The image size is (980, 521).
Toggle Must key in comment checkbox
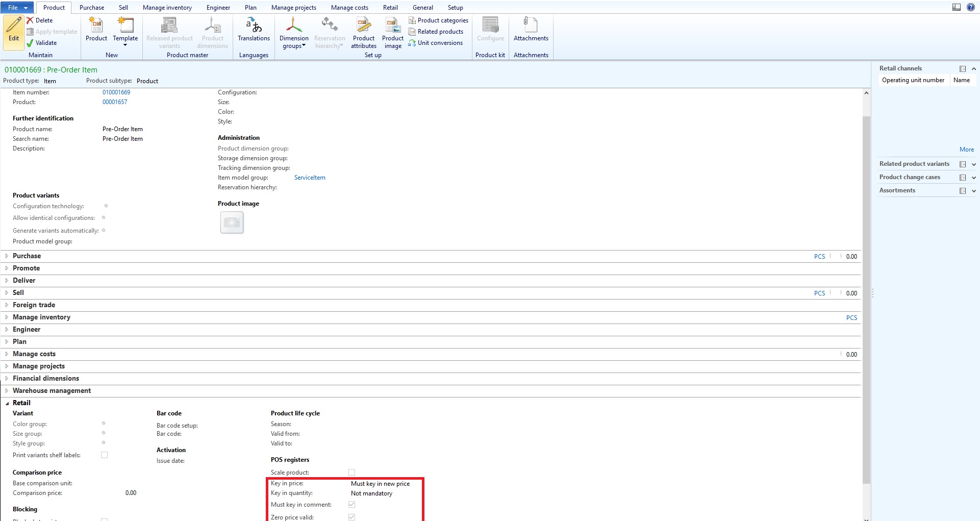tap(351, 504)
